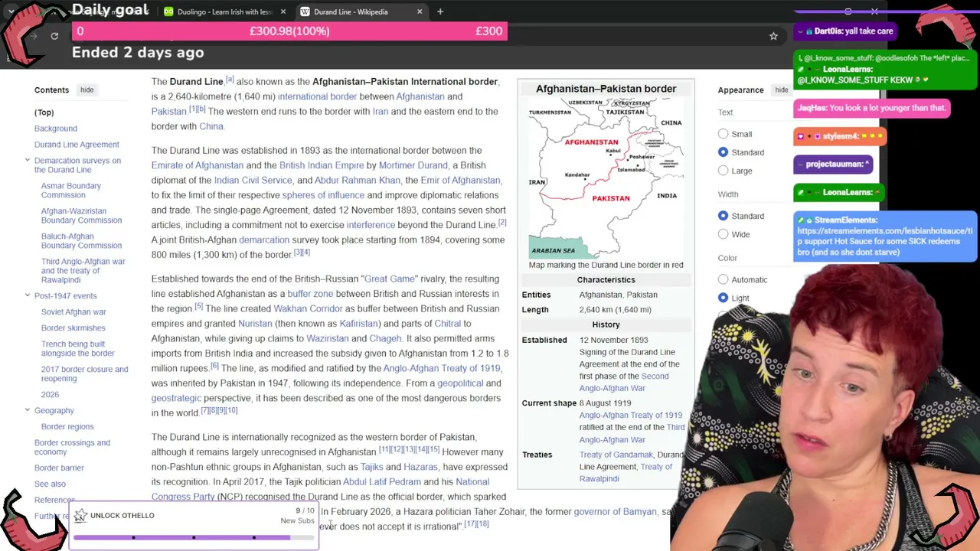Open Treaty of Gandamak in infobox
This screenshot has width=980, height=551.
coord(616,455)
